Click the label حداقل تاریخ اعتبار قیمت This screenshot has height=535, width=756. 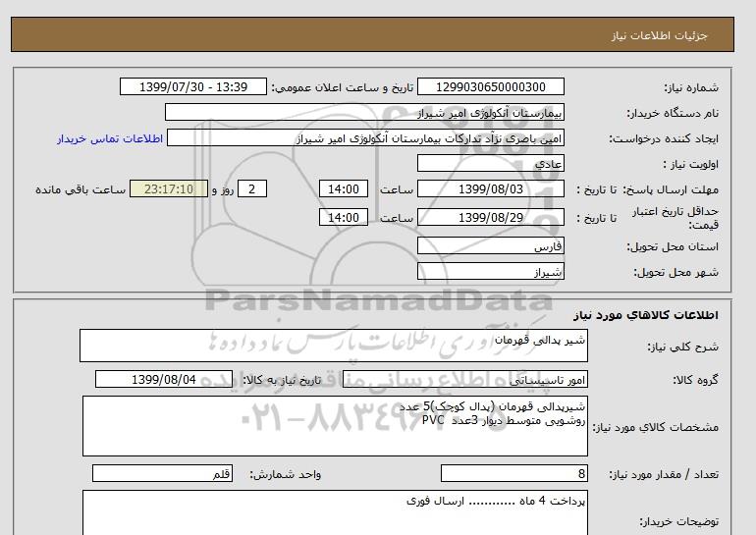tap(675, 218)
